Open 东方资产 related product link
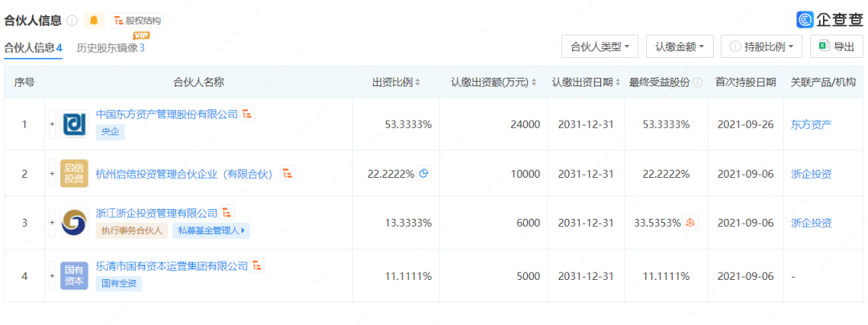Screen dimensions: 868x325 pyautogui.click(x=811, y=125)
